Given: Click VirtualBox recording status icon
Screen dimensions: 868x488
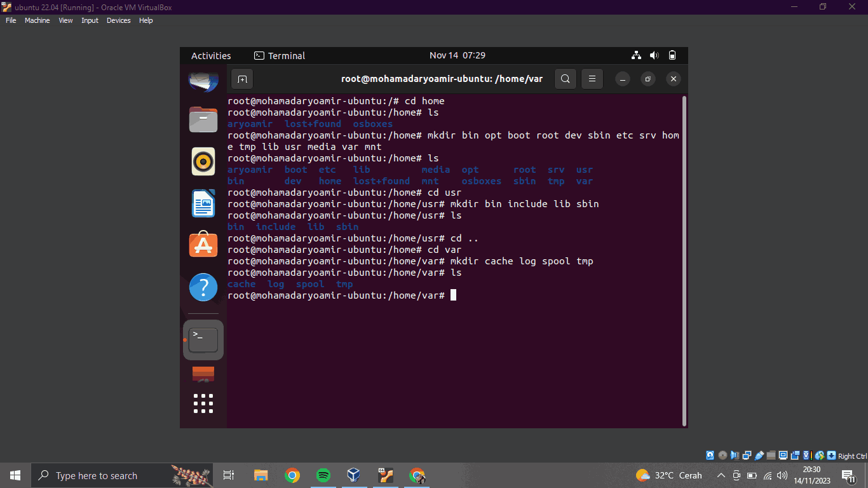Looking at the screenshot, I should pyautogui.click(x=796, y=456).
